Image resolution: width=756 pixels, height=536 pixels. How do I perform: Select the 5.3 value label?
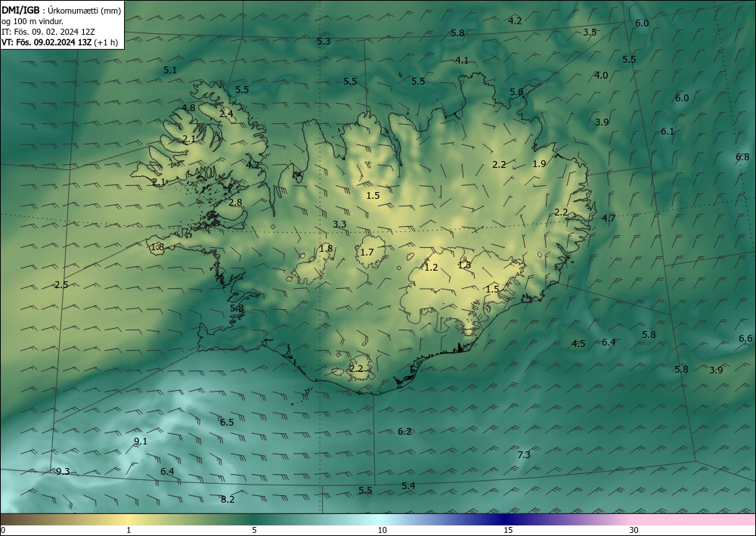(324, 42)
